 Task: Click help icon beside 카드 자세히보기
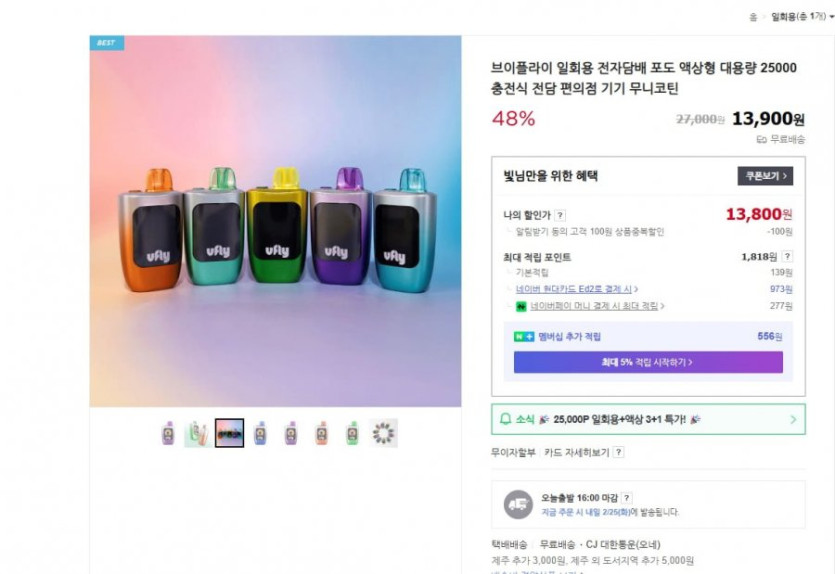click(x=619, y=452)
